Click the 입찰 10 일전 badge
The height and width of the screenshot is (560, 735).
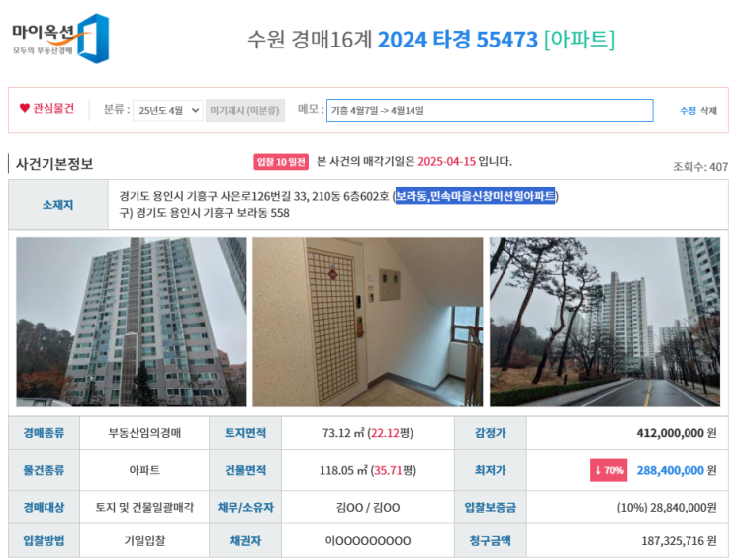[281, 162]
